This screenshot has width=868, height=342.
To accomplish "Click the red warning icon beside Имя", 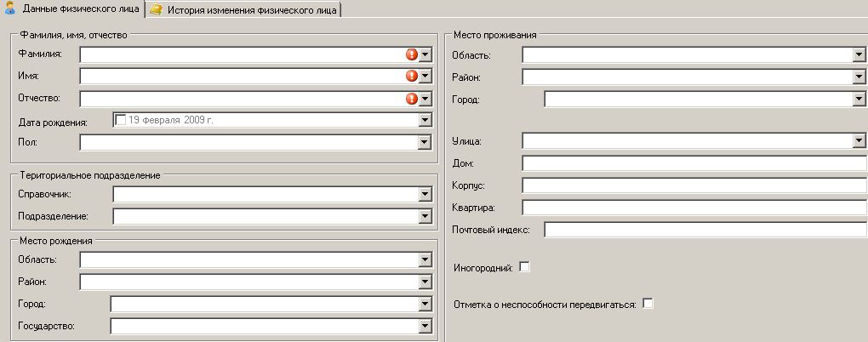I will pos(412,76).
